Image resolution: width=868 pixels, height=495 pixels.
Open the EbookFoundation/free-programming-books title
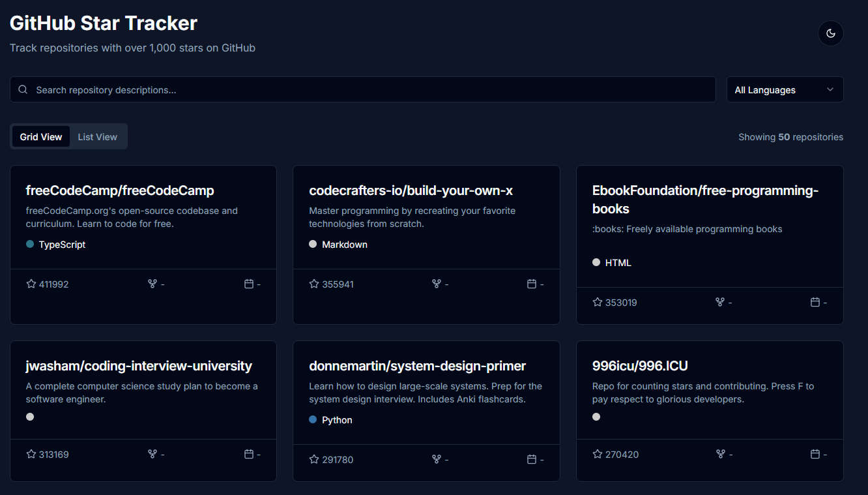705,200
